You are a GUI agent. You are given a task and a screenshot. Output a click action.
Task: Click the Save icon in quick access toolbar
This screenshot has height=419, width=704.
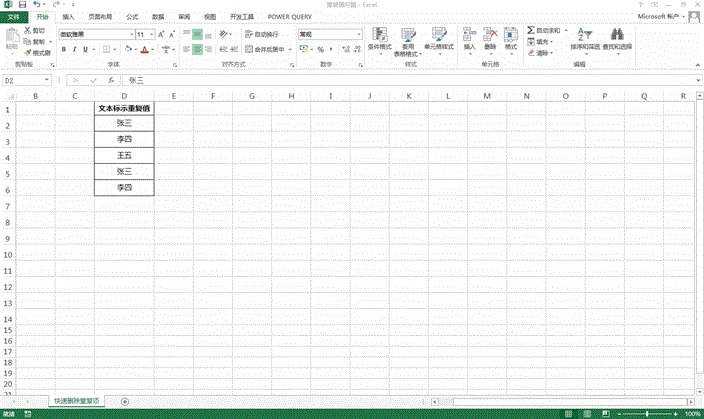coord(22,5)
